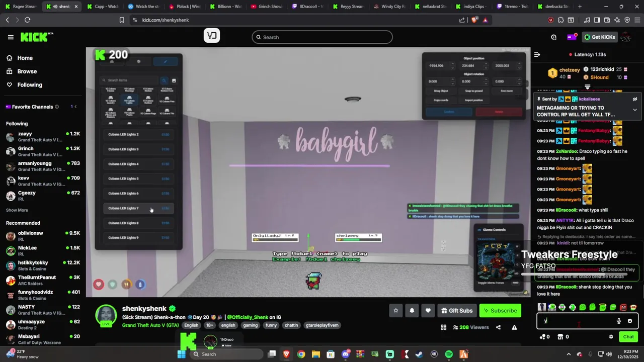Reload the page
The height and width of the screenshot is (362, 644).
(27, 20)
